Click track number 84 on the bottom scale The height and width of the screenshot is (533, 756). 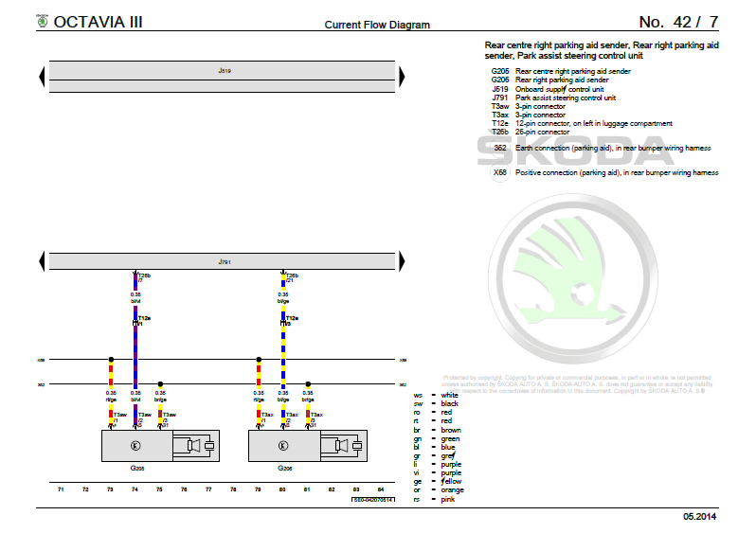coord(381,489)
